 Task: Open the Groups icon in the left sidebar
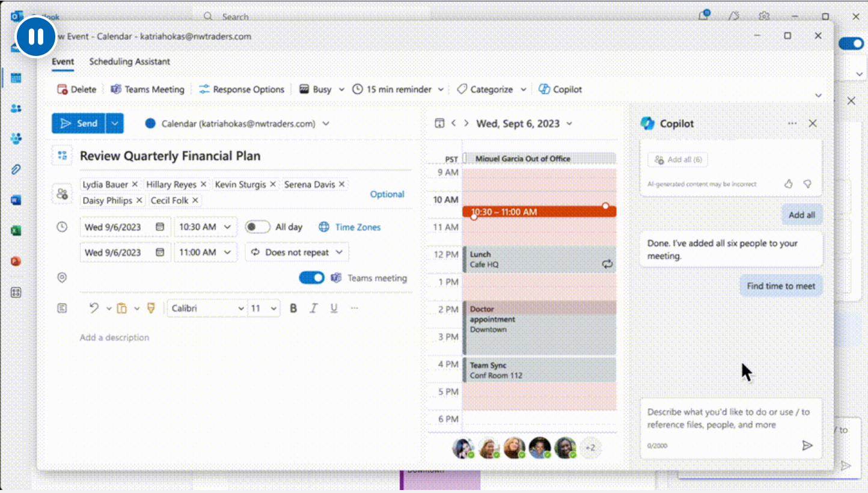[x=16, y=139]
